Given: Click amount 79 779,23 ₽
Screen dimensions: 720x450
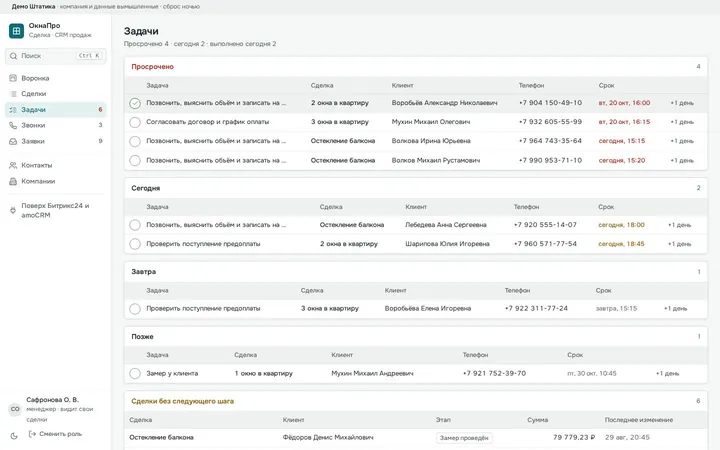Looking at the screenshot, I should [574, 438].
